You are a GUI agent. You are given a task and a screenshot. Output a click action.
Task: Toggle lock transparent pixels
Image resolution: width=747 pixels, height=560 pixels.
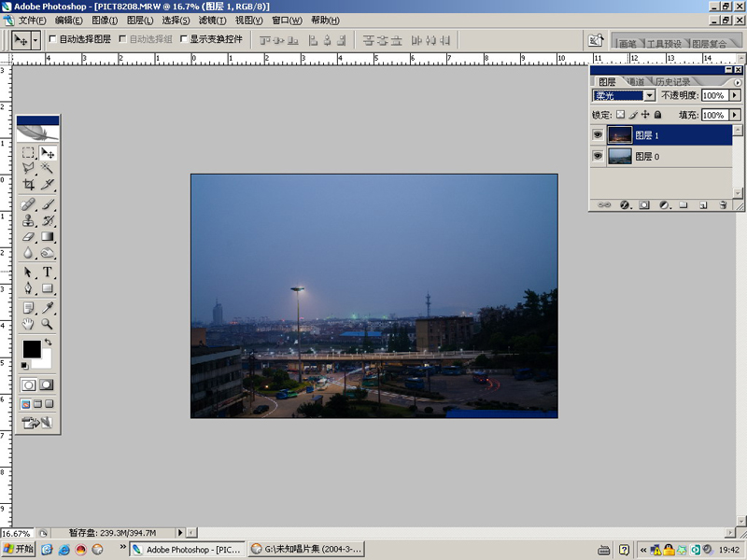620,115
